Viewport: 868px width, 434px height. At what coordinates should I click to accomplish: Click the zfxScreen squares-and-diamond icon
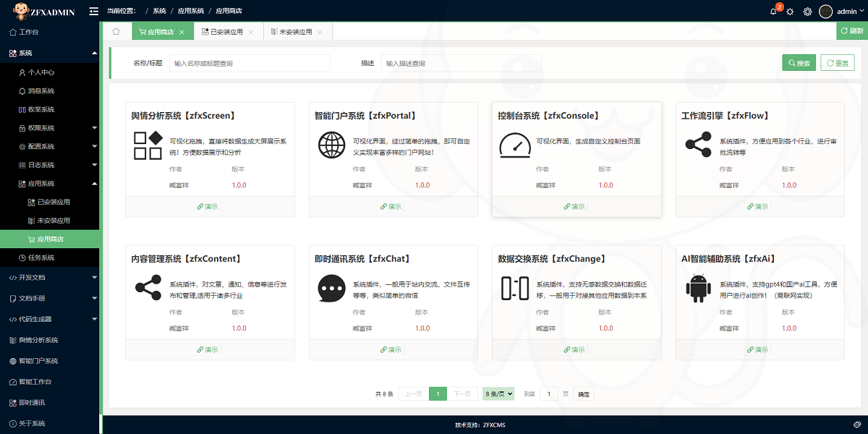pyautogui.click(x=148, y=145)
